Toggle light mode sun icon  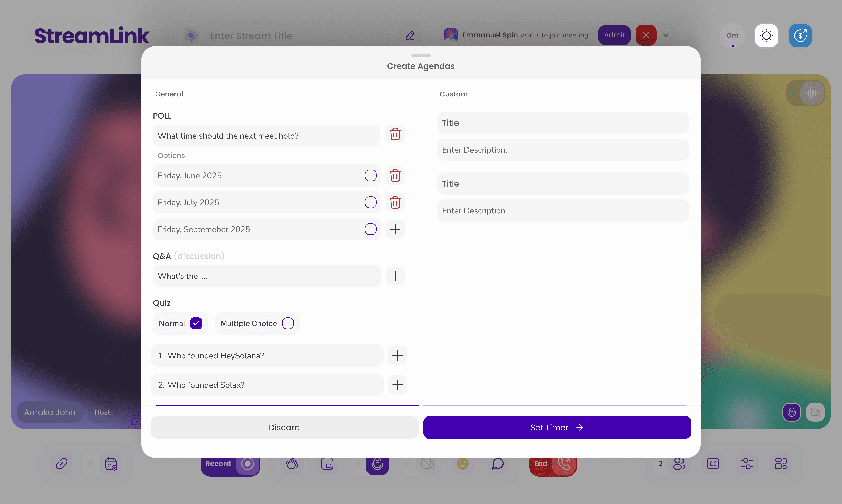(x=766, y=36)
